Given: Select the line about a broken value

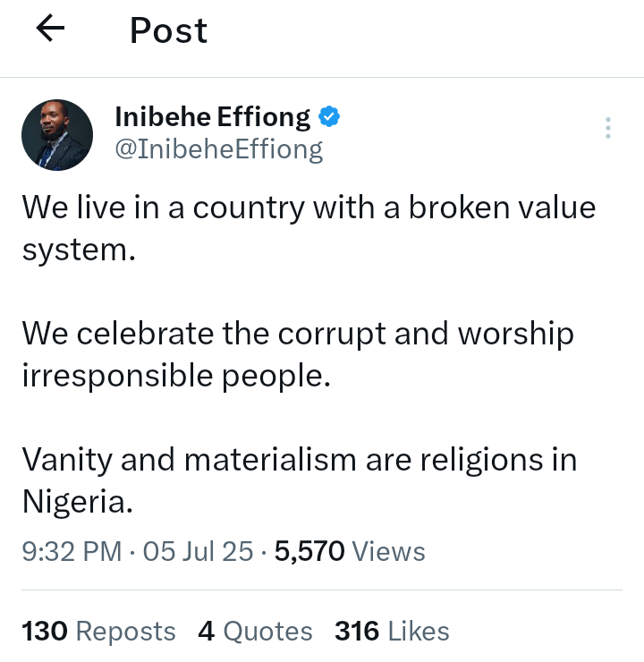Looking at the screenshot, I should click(x=308, y=208).
